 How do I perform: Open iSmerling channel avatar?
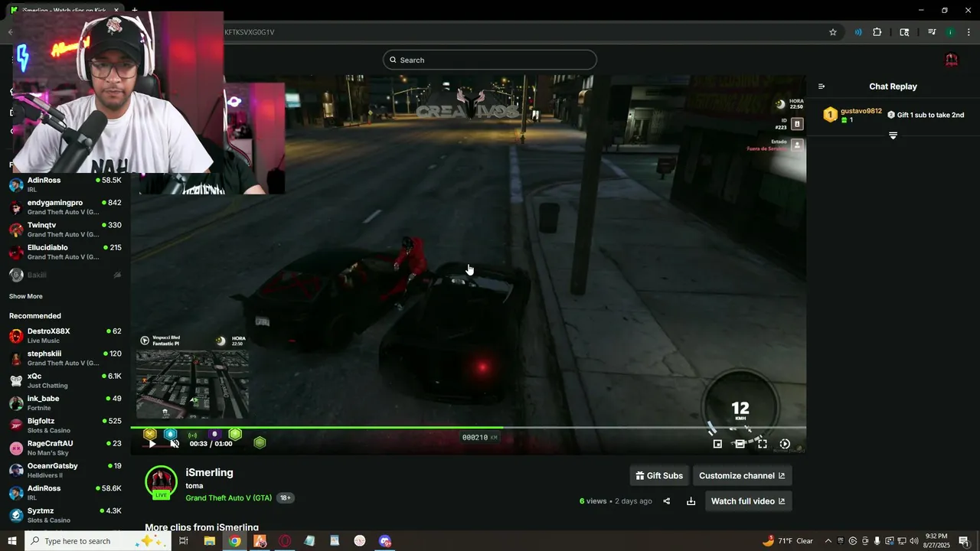point(162,482)
